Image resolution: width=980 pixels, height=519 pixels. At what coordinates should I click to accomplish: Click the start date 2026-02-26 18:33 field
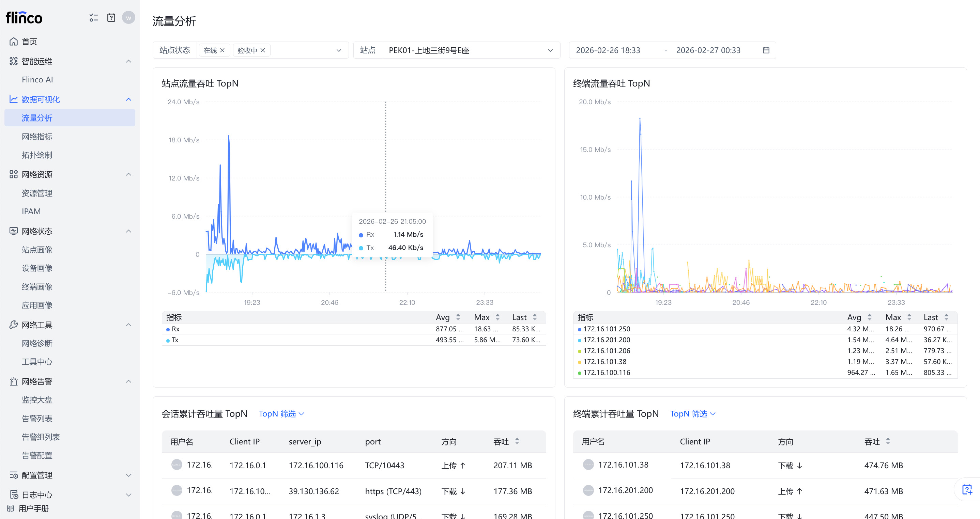tap(608, 50)
